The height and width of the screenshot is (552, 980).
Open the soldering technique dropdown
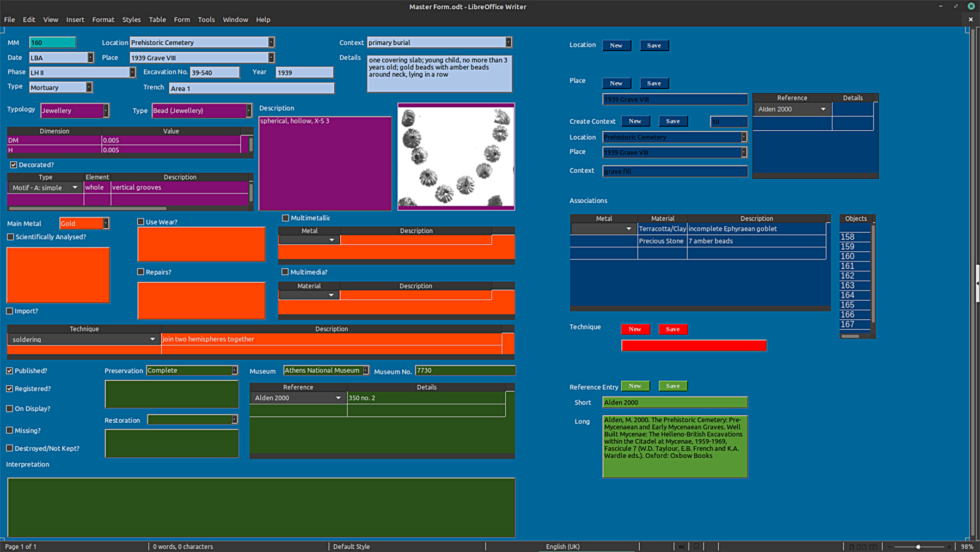click(152, 339)
